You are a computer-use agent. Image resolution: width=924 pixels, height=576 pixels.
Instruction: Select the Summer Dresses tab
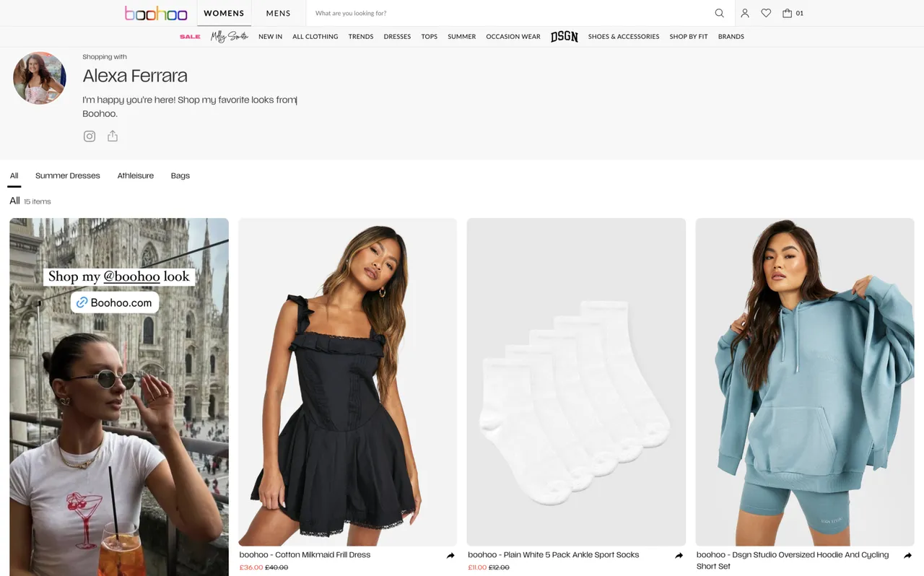coord(68,175)
